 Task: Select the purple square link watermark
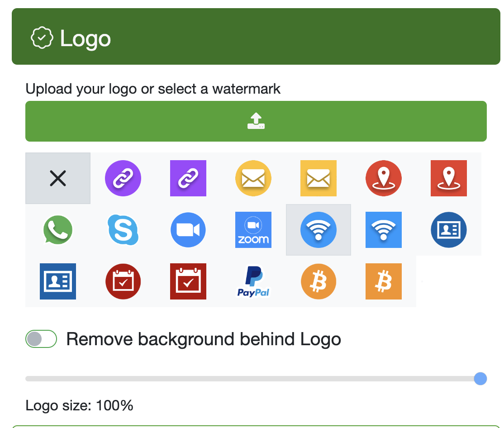188,178
